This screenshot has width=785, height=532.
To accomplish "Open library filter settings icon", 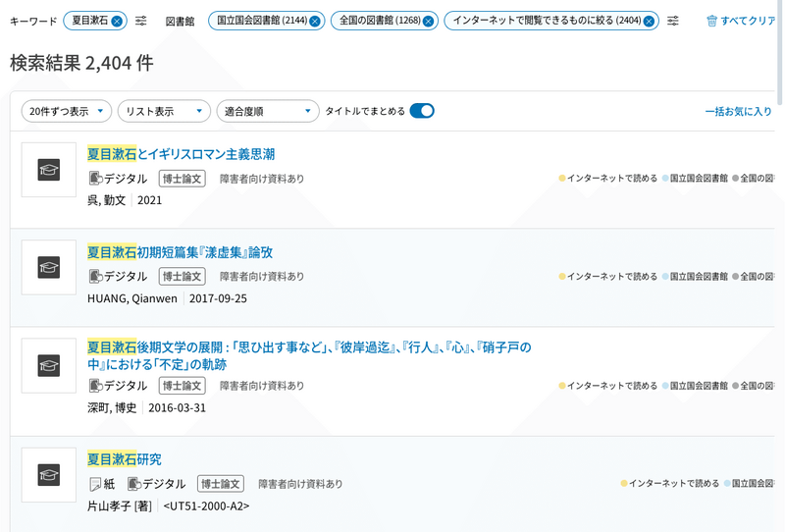I will click(x=673, y=21).
